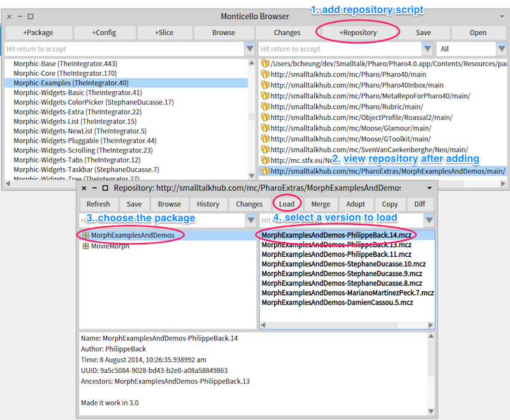
Task: Select the Moose/GToolkit/main repository URL
Action: 351,139
